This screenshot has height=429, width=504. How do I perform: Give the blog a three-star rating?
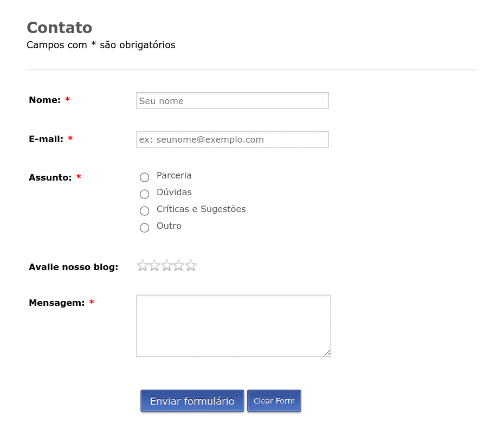tap(166, 265)
